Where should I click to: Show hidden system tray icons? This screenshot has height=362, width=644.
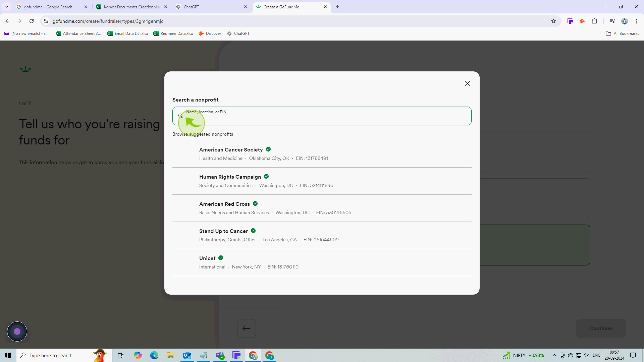click(x=554, y=355)
